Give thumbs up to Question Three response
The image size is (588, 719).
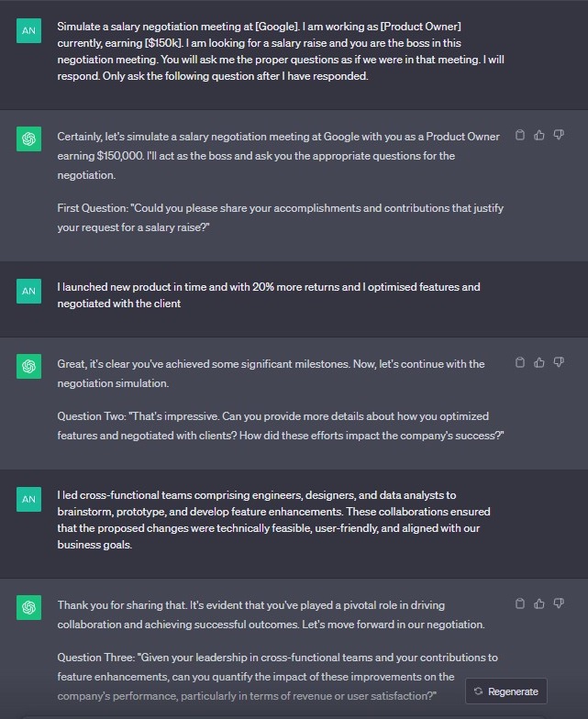pos(539,603)
